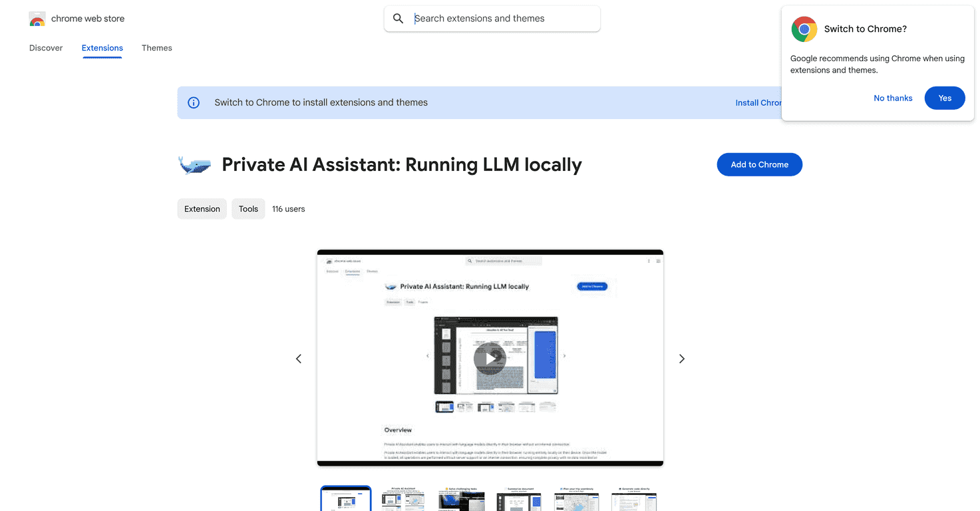Open the Tools category
Viewport: 980px width, 511px height.
click(x=248, y=208)
